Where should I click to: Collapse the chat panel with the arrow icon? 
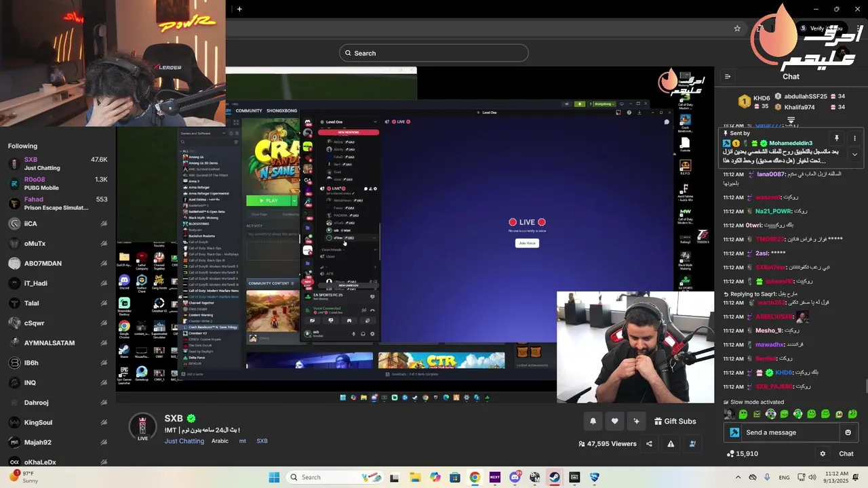pos(727,77)
